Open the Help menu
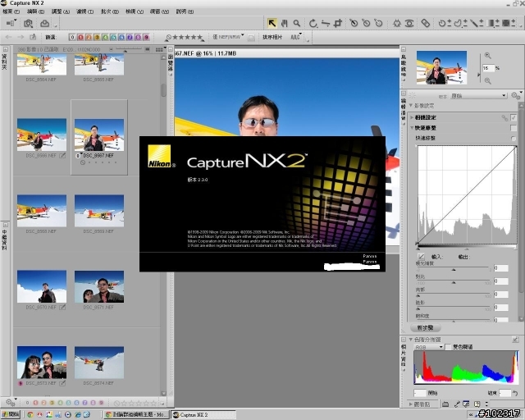 click(x=185, y=11)
